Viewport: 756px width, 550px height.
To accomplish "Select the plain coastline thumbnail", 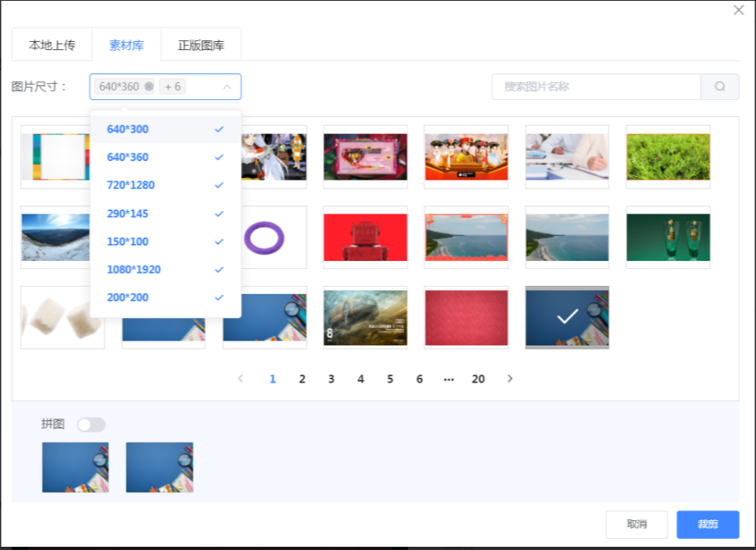I will pyautogui.click(x=567, y=238).
